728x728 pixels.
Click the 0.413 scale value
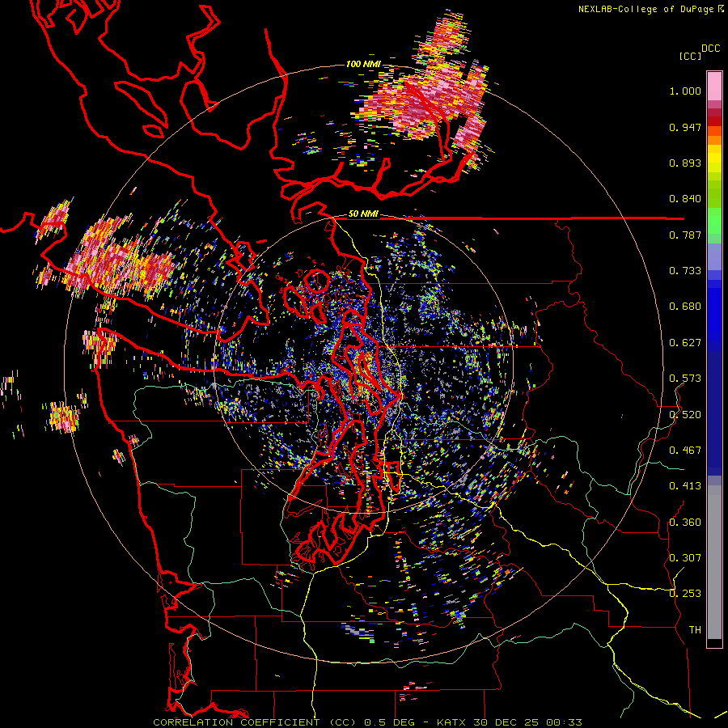(x=685, y=486)
